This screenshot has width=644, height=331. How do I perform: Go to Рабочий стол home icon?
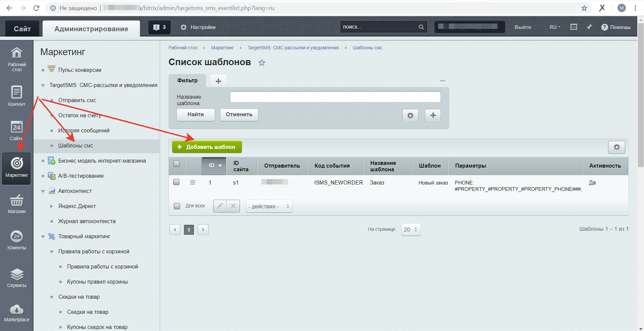click(16, 53)
